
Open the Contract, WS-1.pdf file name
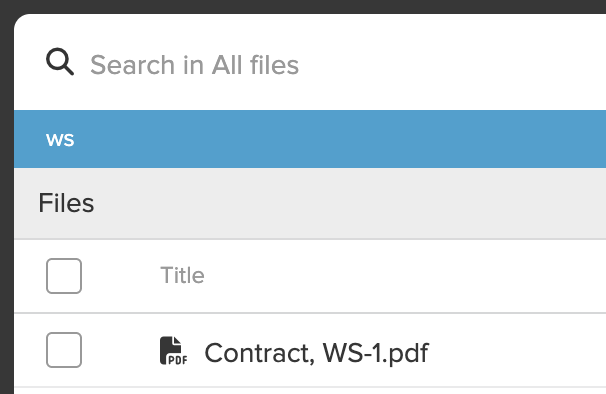point(317,353)
